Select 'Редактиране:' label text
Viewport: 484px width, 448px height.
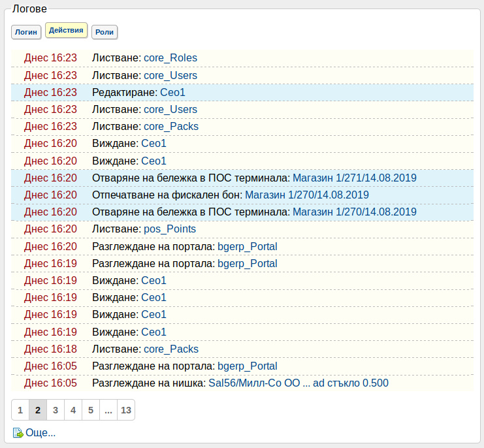(x=125, y=92)
